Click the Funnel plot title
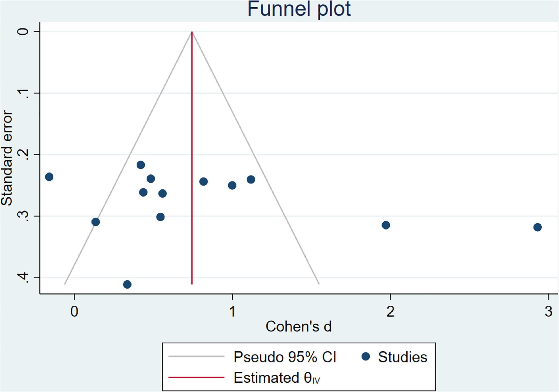The image size is (559, 392). pos(299,9)
